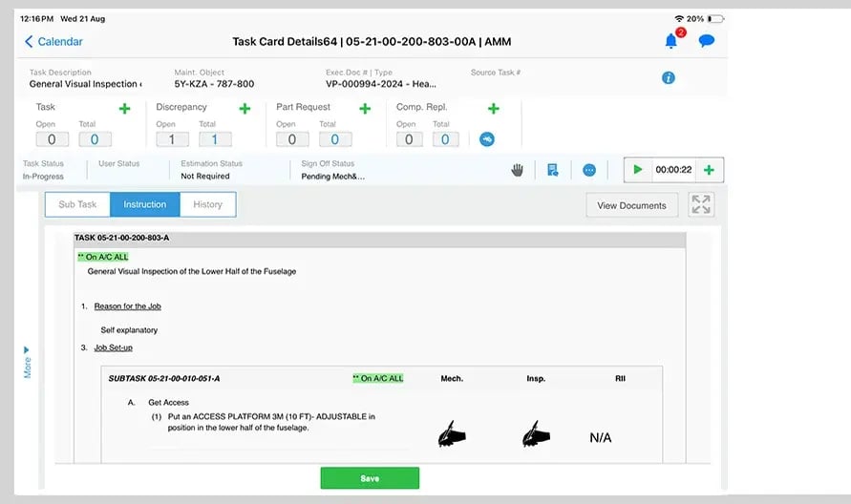
Task: Click the plus next to timer
Action: click(x=709, y=170)
